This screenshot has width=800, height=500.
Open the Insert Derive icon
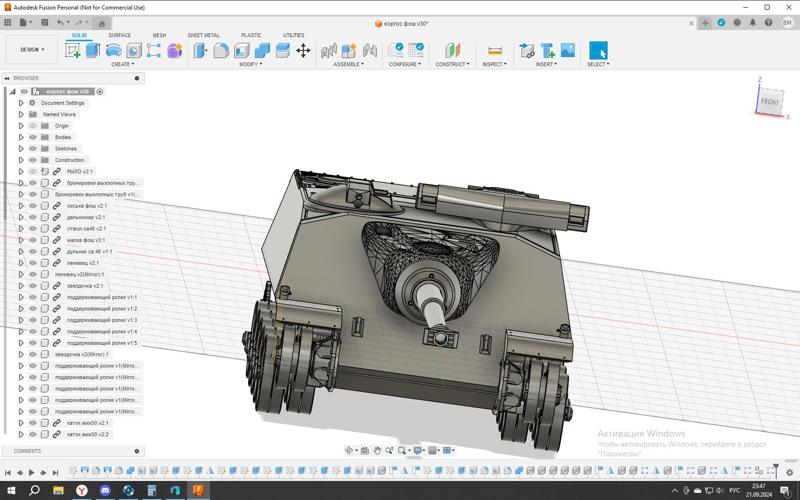click(x=527, y=50)
